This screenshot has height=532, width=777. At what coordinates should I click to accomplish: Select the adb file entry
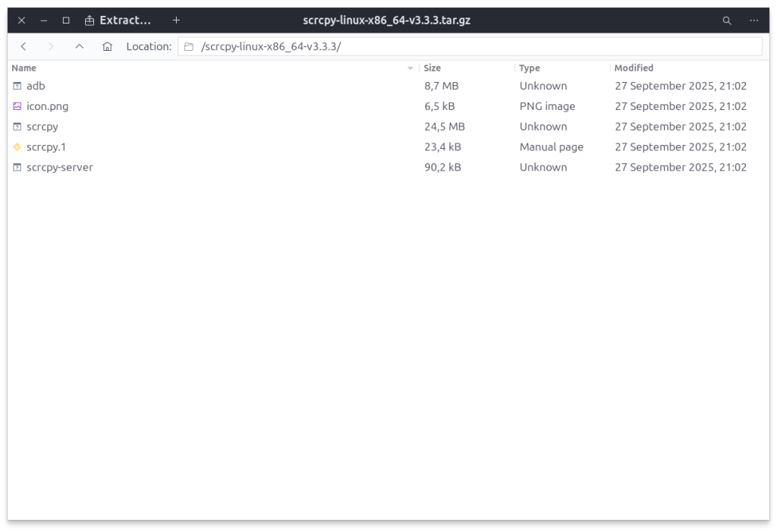(36, 86)
